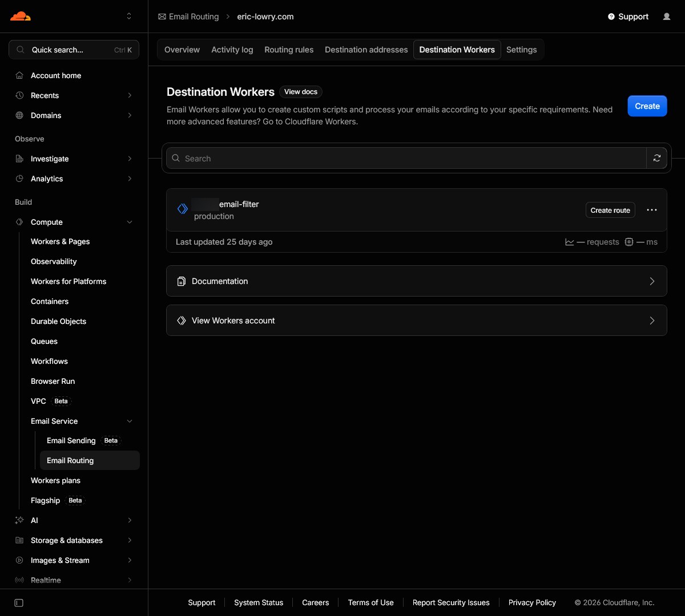The image size is (685, 616).
Task: Open Workers plans
Action: (55, 480)
